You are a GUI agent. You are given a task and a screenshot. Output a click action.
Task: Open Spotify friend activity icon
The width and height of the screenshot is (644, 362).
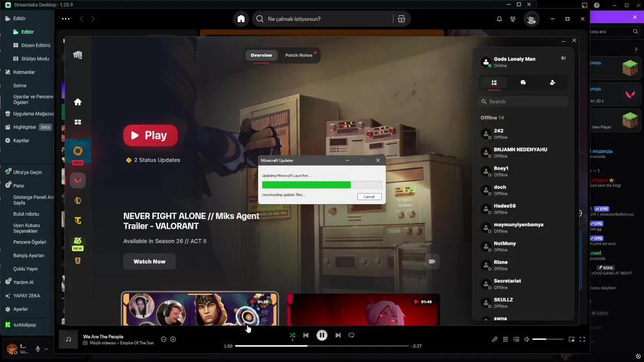coord(513,19)
